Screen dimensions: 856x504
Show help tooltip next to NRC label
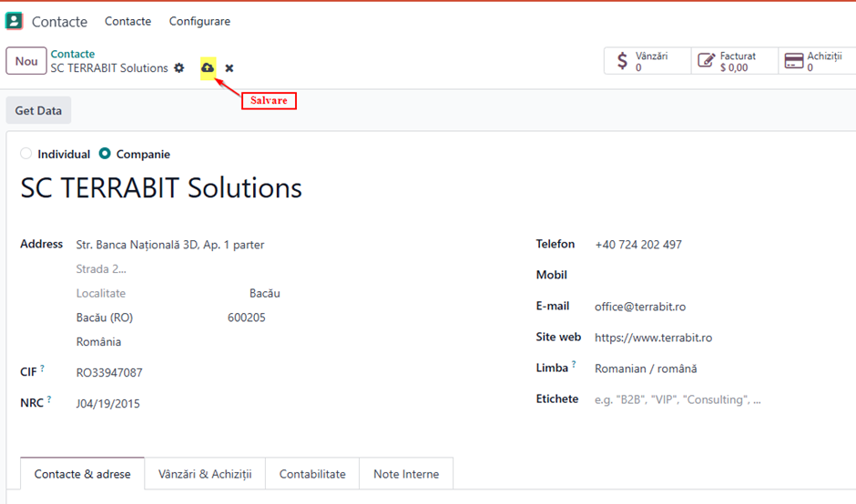(49, 399)
